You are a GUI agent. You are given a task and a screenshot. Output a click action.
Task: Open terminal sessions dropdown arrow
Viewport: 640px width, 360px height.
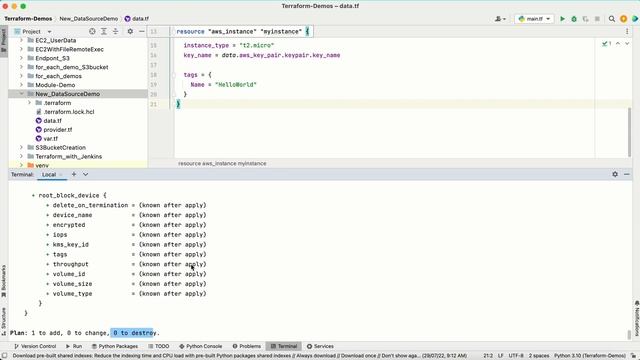(85, 174)
